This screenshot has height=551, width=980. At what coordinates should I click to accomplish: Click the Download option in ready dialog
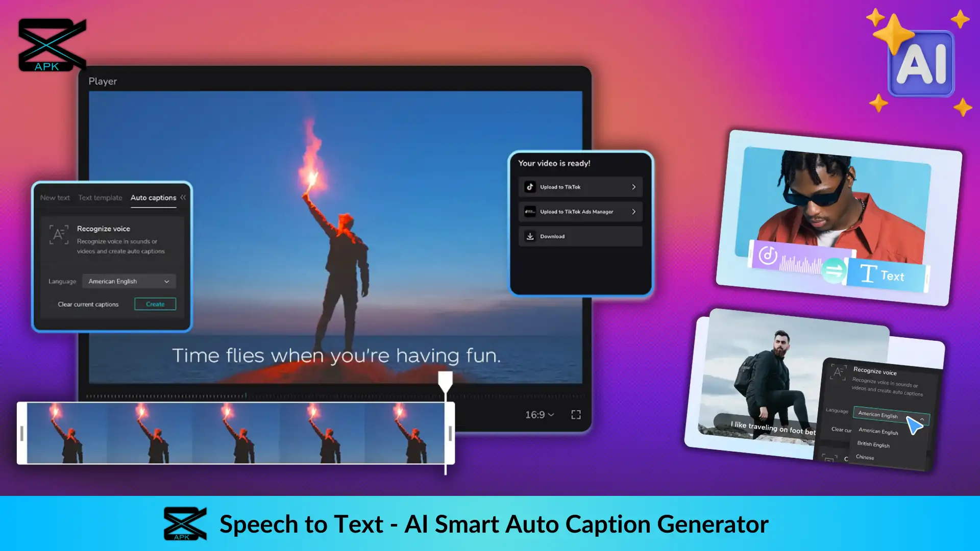(x=579, y=236)
